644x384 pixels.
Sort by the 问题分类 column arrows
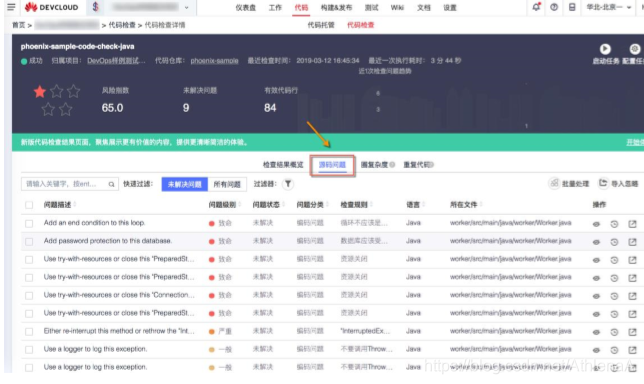(x=327, y=205)
